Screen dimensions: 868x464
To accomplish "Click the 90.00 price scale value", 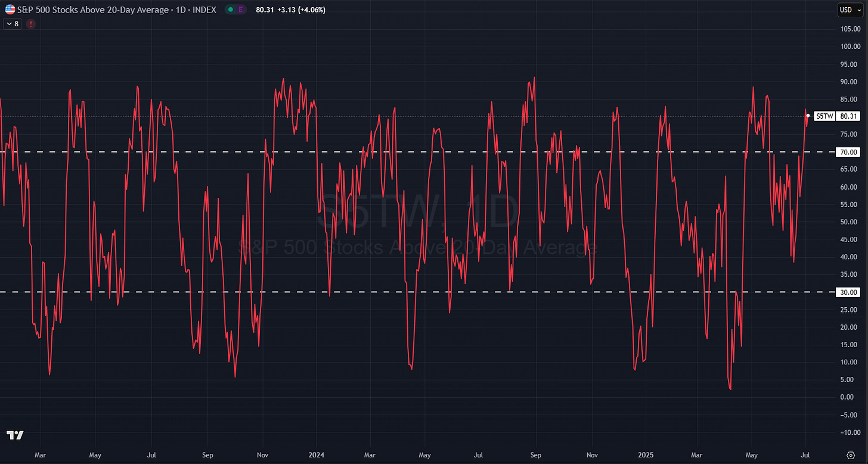I will click(849, 82).
